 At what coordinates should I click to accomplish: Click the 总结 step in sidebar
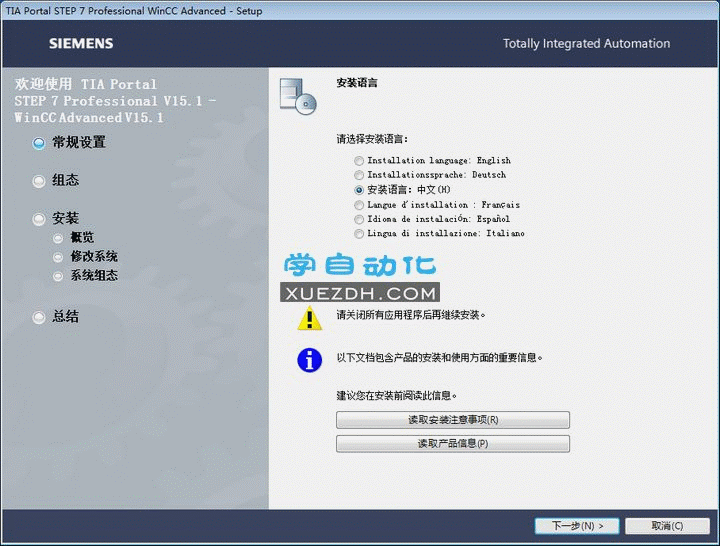(x=56, y=317)
